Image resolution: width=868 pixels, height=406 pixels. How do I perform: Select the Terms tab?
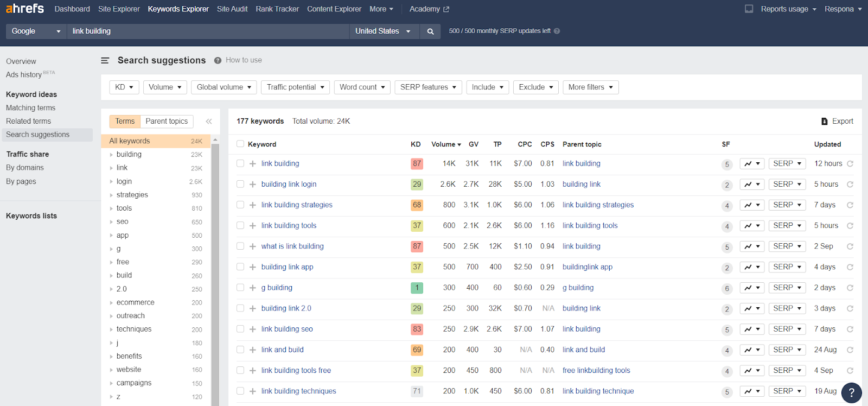(125, 122)
